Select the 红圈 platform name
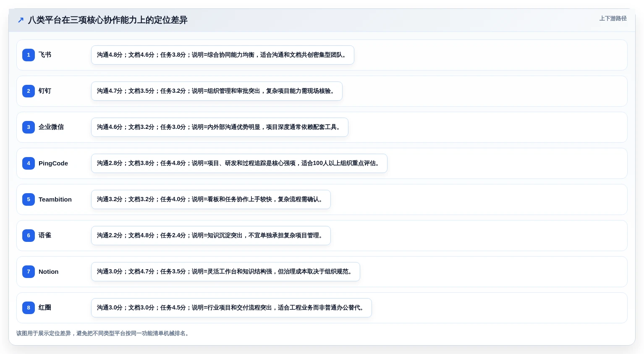The height and width of the screenshot is (354, 644). pyautogui.click(x=45, y=308)
